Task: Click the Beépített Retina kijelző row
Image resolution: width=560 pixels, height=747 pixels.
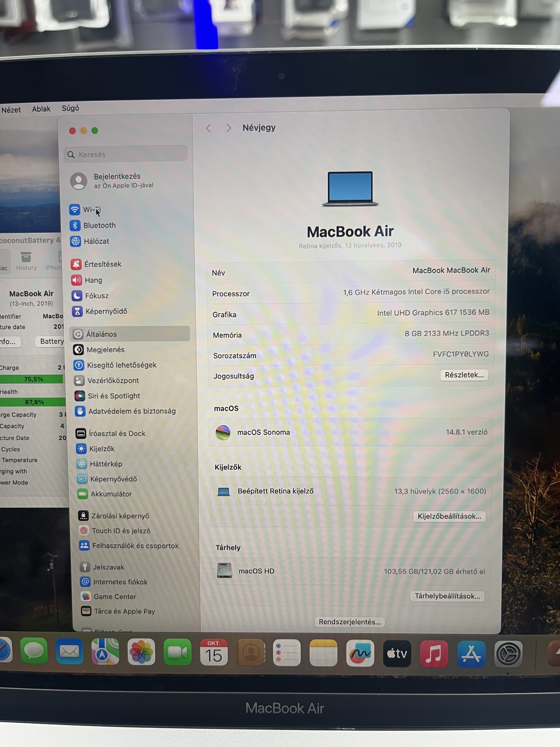Action: (x=351, y=491)
